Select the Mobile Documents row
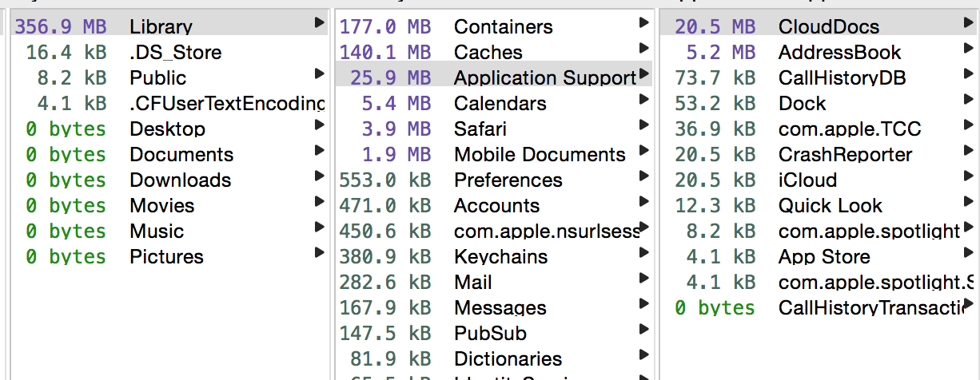 493,155
